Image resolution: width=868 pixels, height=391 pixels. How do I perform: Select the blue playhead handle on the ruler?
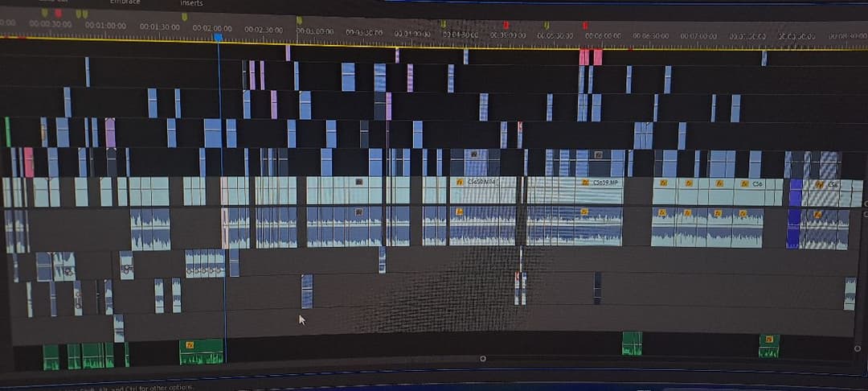[x=218, y=37]
